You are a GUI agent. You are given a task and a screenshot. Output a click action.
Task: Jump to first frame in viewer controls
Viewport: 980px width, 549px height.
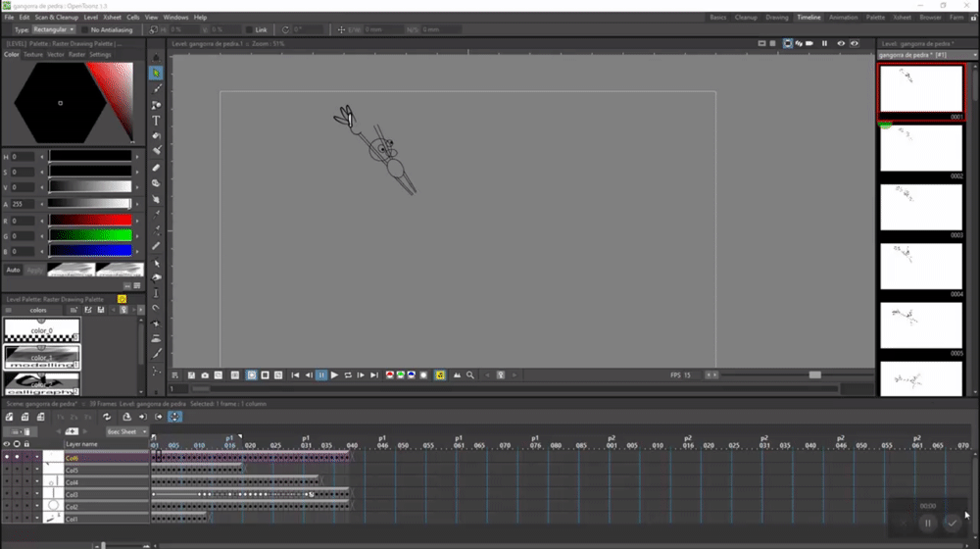tap(295, 375)
